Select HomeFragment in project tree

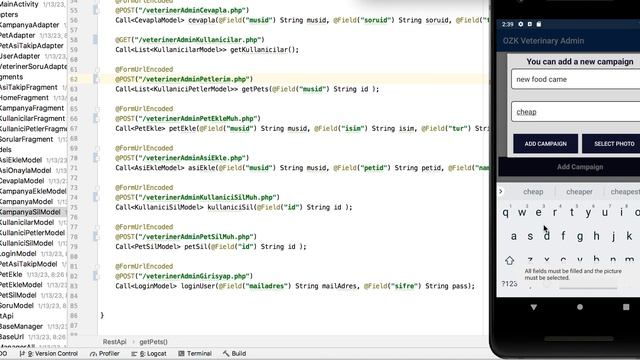tap(24, 98)
